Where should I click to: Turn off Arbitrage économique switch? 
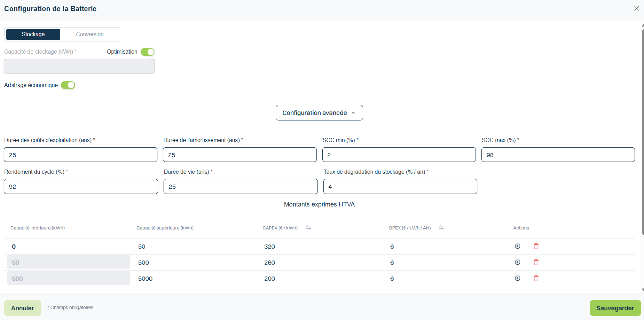tap(68, 85)
